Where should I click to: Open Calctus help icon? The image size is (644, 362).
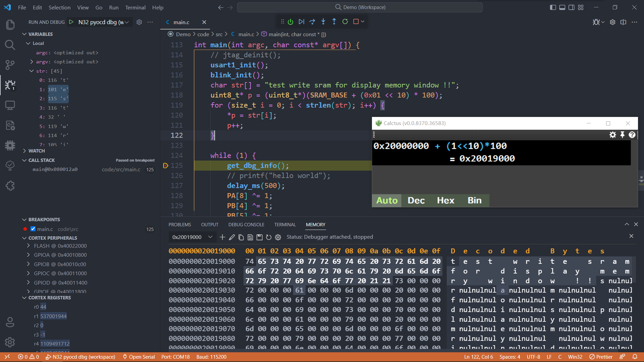(x=632, y=135)
